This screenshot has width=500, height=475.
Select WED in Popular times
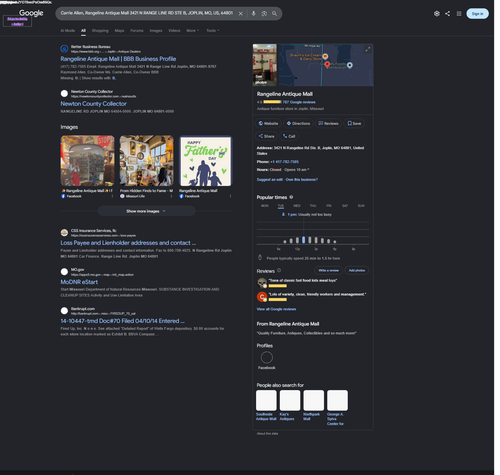pyautogui.click(x=297, y=206)
